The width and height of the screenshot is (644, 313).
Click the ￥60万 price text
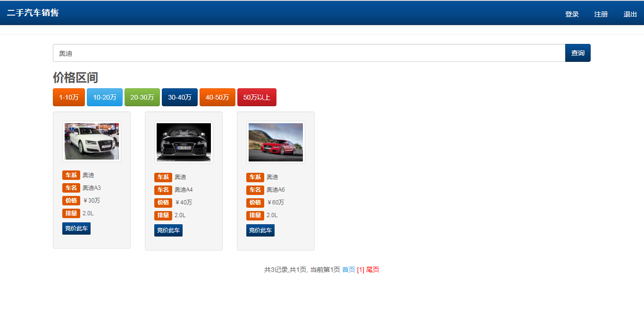[276, 203]
